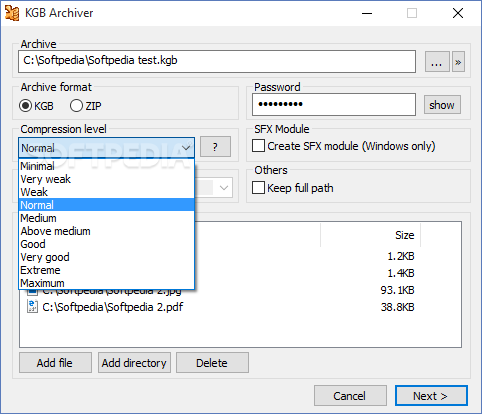482x414 pixels.
Task: Click the double-arrow button beside the archive path
Action: (458, 62)
